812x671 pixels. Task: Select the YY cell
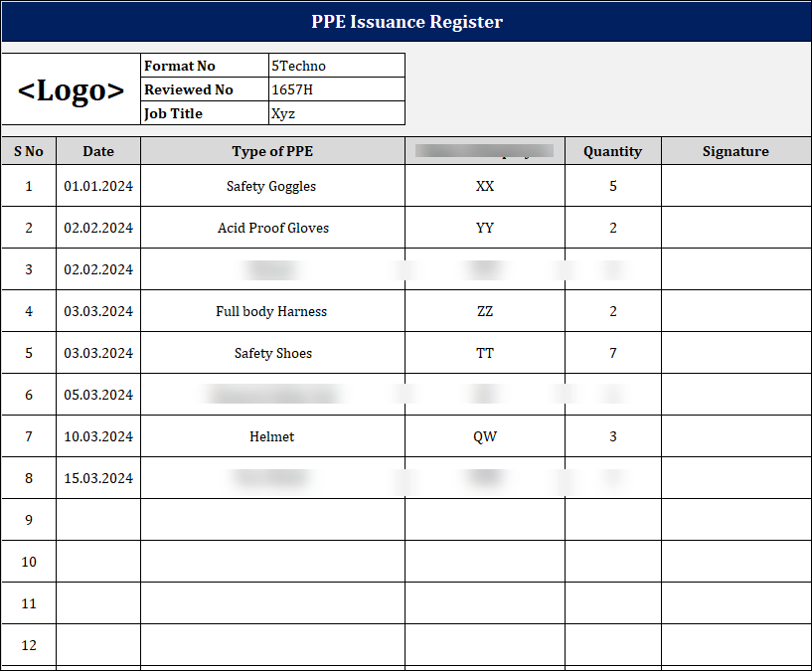[485, 228]
